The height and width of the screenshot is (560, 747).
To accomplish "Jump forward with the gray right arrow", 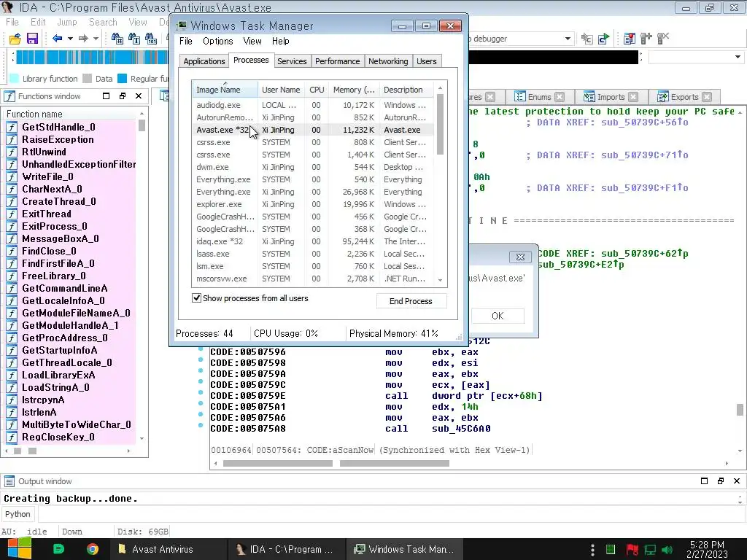I will (83, 39).
